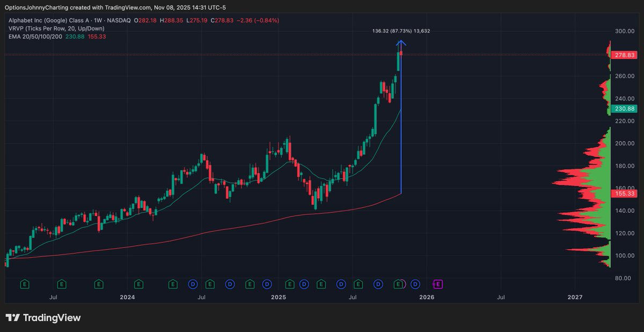Click the 278.83 current price label

coord(625,55)
